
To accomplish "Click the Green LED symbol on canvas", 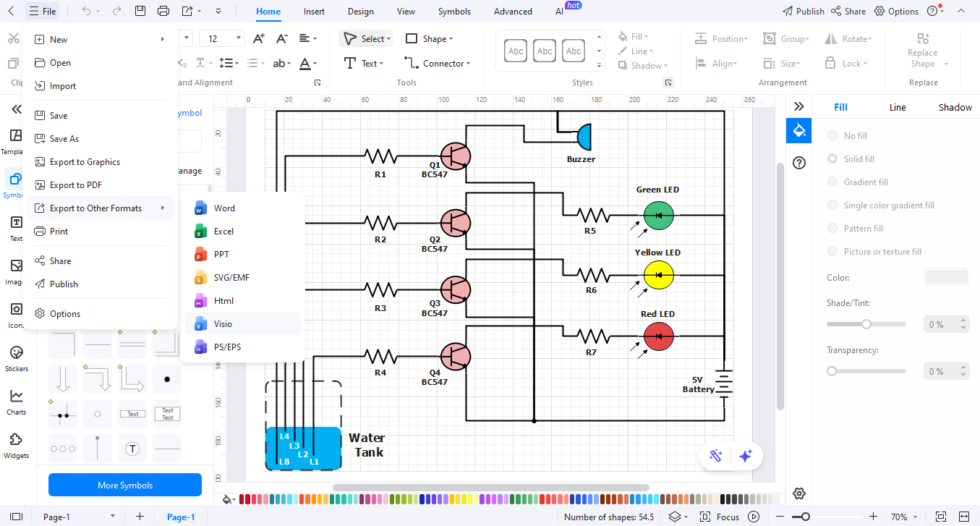I will [x=659, y=215].
